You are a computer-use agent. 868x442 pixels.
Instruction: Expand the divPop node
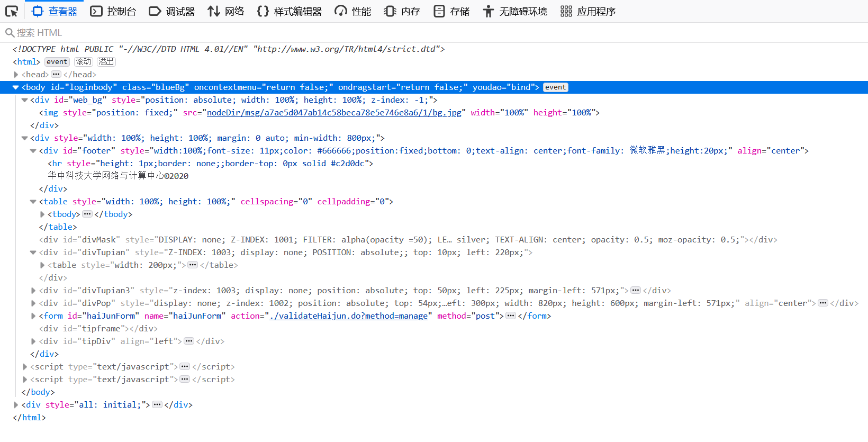(x=33, y=303)
